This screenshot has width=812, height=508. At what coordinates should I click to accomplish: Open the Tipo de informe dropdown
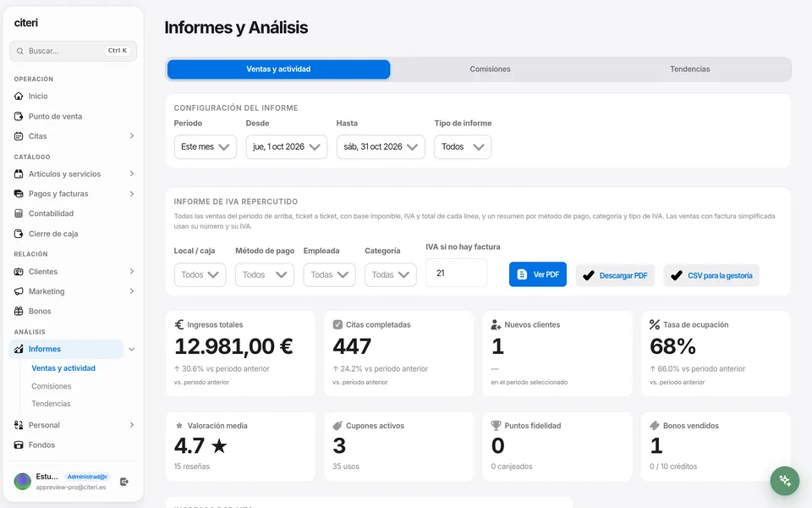point(463,146)
